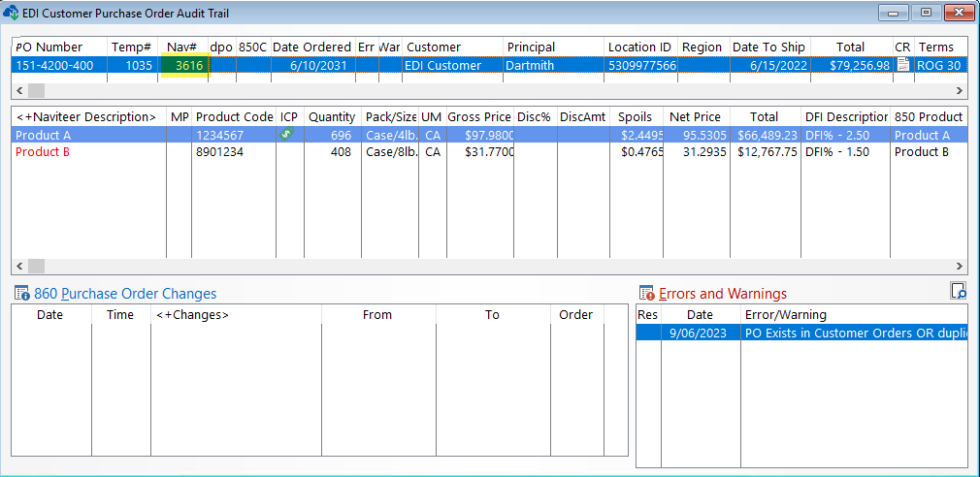The width and height of the screenshot is (980, 477).
Task: Click the Case/8lb. pack size cell
Action: point(391,151)
